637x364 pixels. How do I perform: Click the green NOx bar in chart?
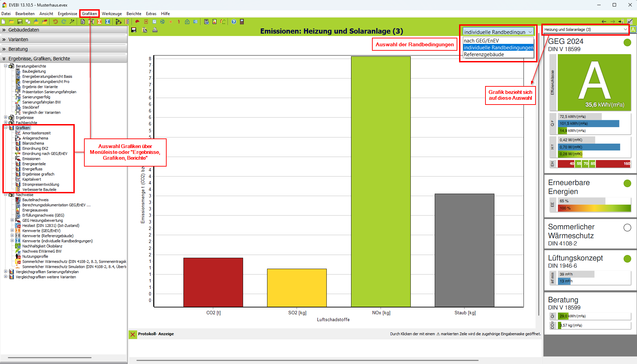381,181
